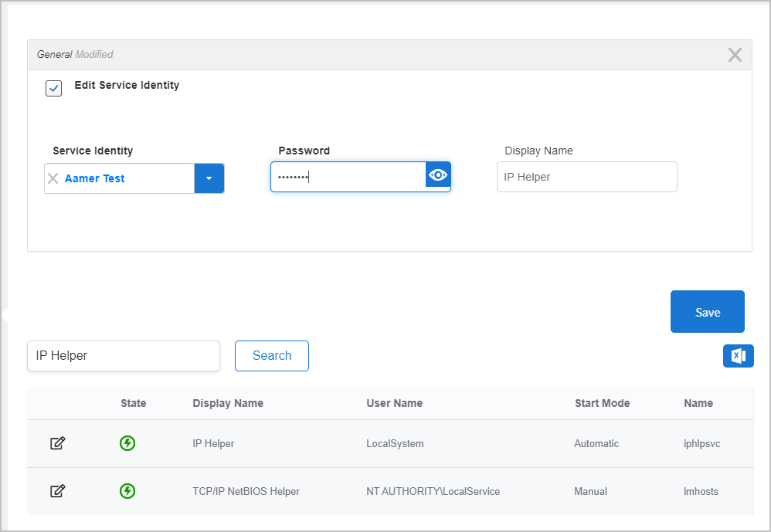Click state icon for TCP/IP NetBIOS Helper

pyautogui.click(x=127, y=491)
